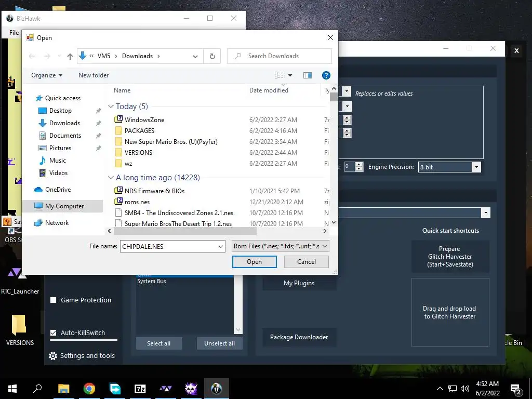532x399 pixels.
Task: Open view options dropdown arrow
Action: pos(290,75)
